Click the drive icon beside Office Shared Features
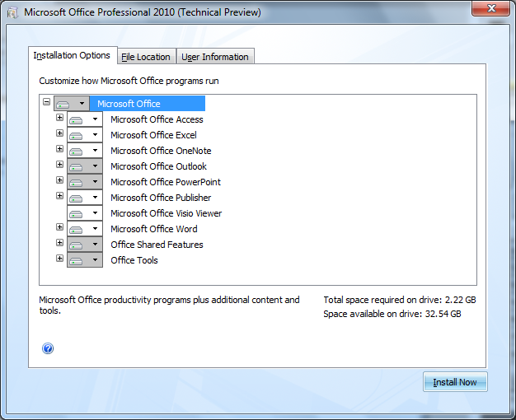Screen dimensions: 516x420 77,245
